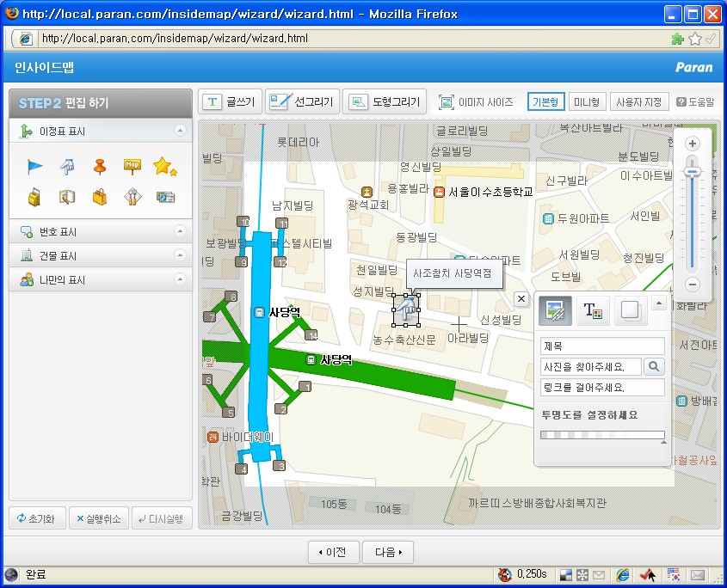Click the green puzzle piece add-on icon
Screen dimensions: 727x588
click(x=678, y=39)
